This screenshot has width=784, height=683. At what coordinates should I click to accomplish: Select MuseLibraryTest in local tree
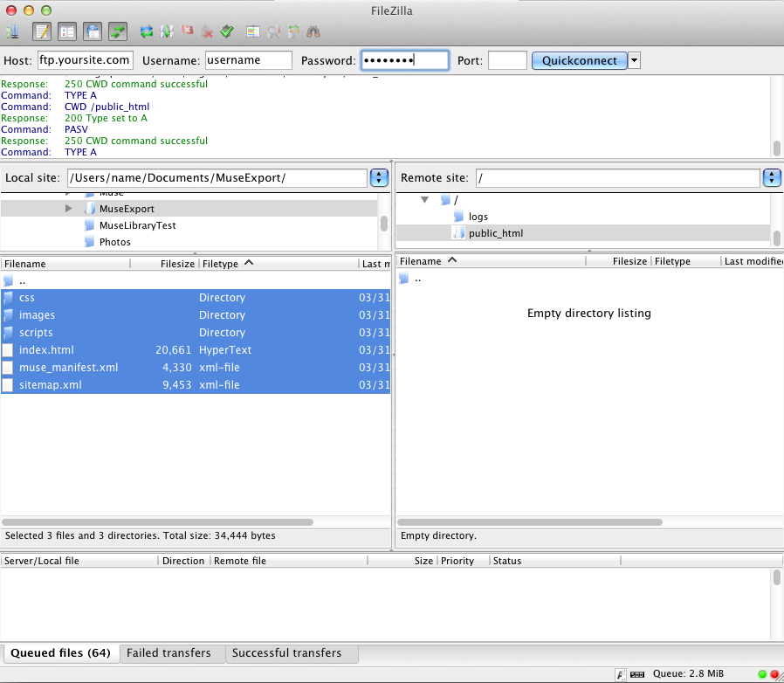coord(137,225)
